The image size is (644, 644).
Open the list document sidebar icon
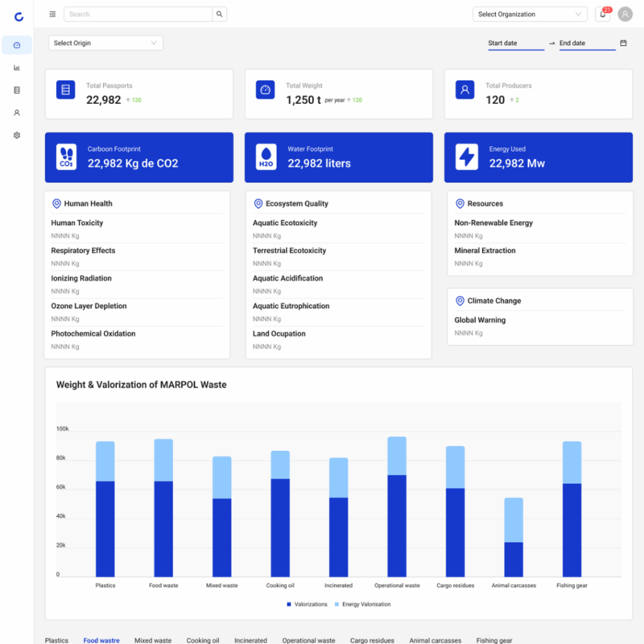(17, 91)
